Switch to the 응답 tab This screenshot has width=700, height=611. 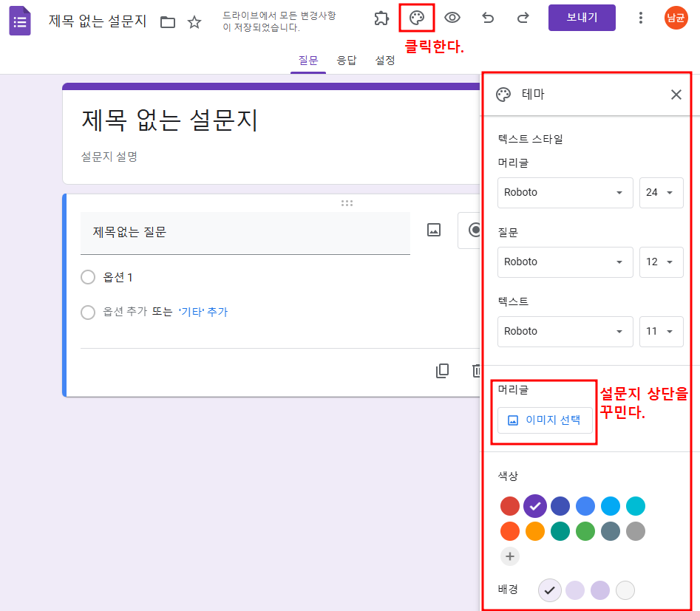347,60
